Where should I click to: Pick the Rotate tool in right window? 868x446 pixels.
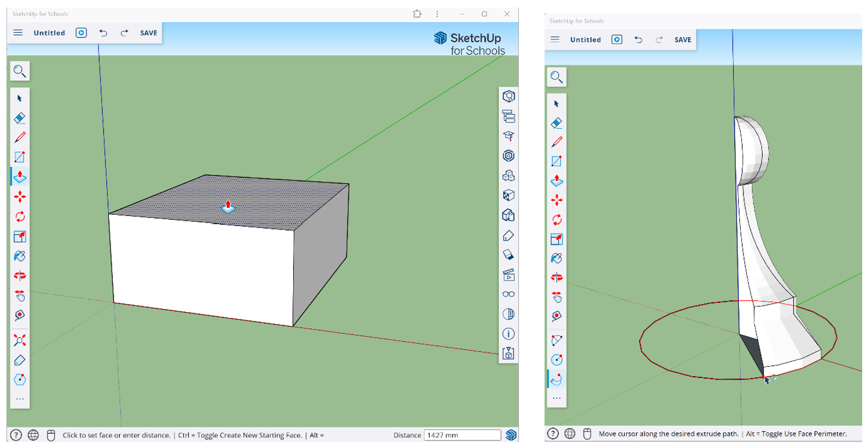pos(557,220)
